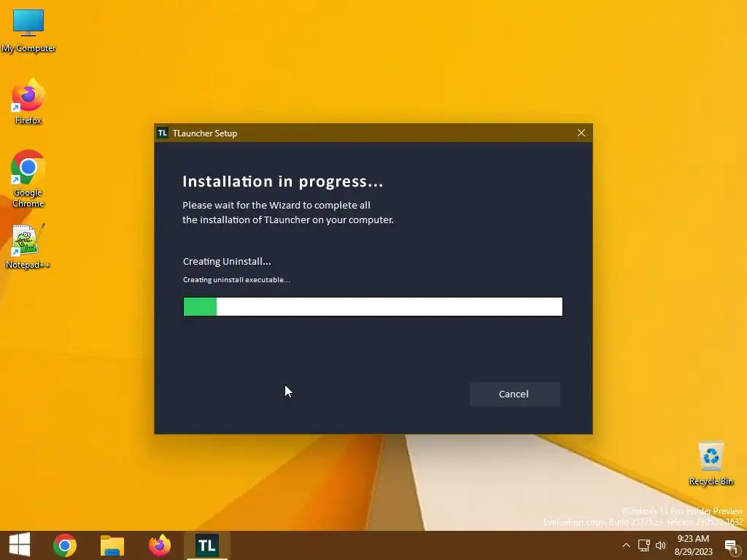Open File Explorer from the taskbar

(x=112, y=545)
